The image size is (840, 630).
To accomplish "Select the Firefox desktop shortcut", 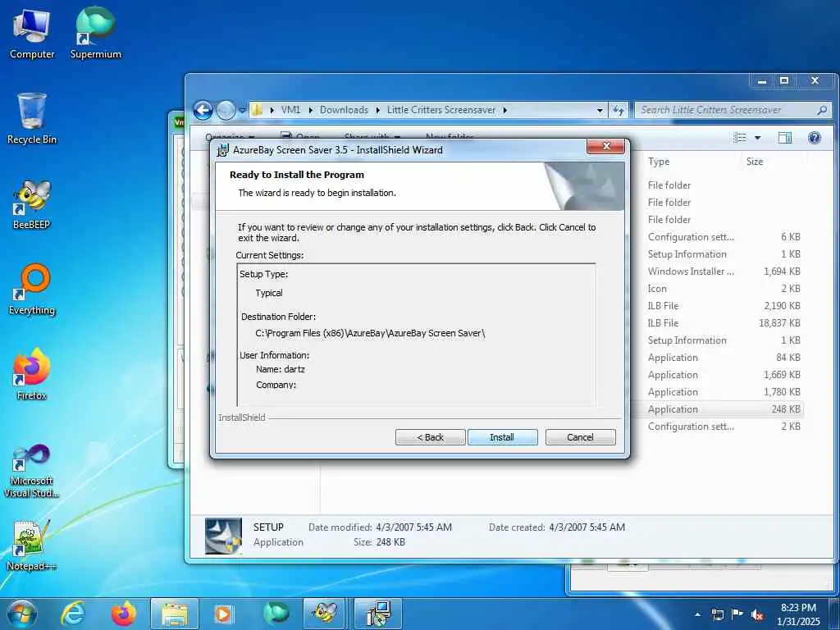I will 32,374.
